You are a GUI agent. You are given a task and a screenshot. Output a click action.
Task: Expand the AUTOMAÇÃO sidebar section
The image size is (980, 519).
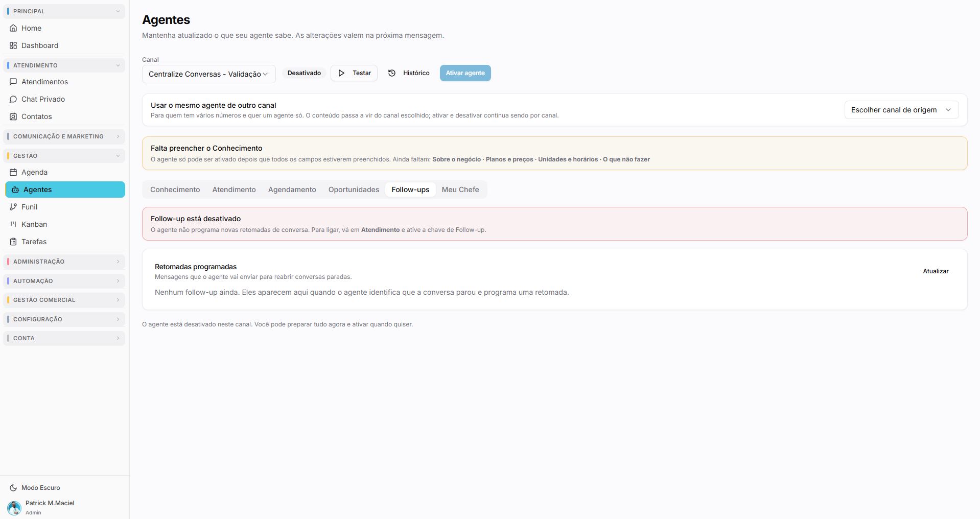click(x=64, y=281)
